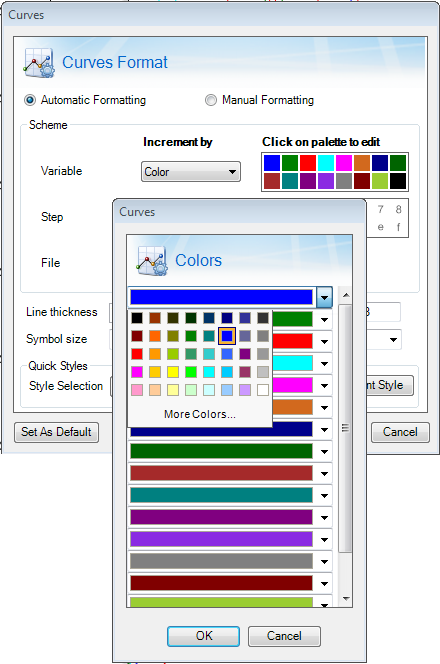Pick the red swatch in popup grid

[137, 354]
